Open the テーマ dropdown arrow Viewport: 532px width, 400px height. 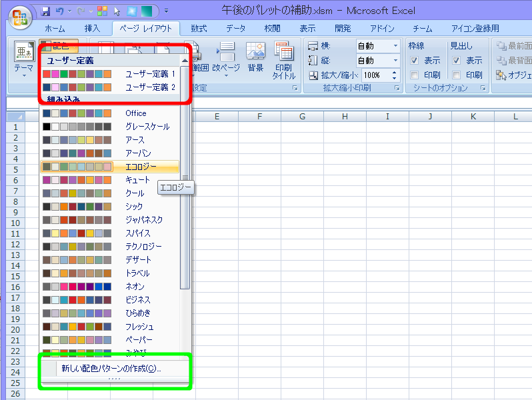pos(24,75)
